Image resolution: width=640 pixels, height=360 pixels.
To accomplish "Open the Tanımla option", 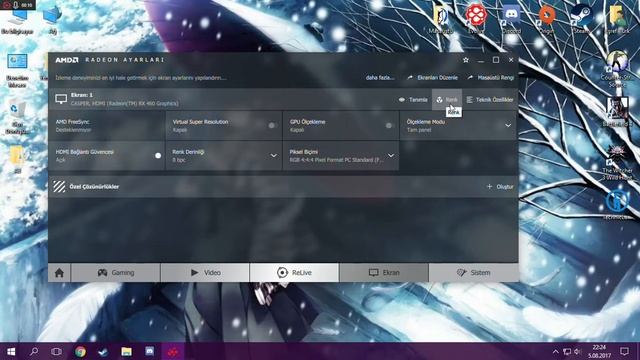I will click(413, 100).
